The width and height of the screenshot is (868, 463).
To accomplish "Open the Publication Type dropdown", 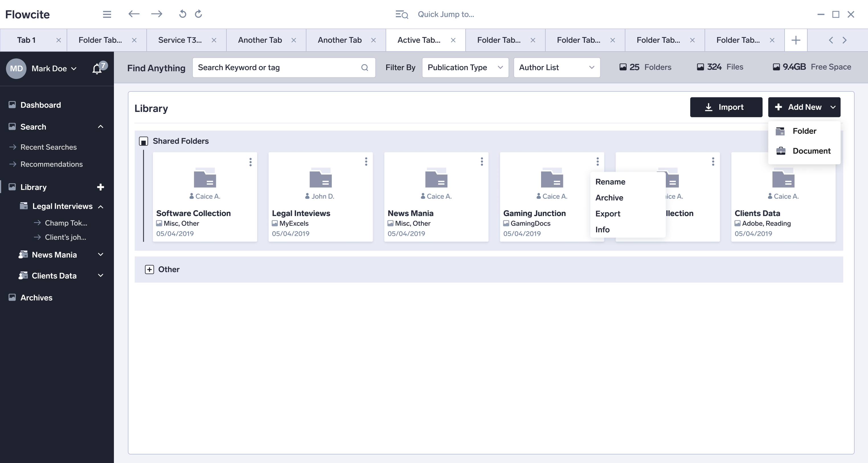I will 465,67.
